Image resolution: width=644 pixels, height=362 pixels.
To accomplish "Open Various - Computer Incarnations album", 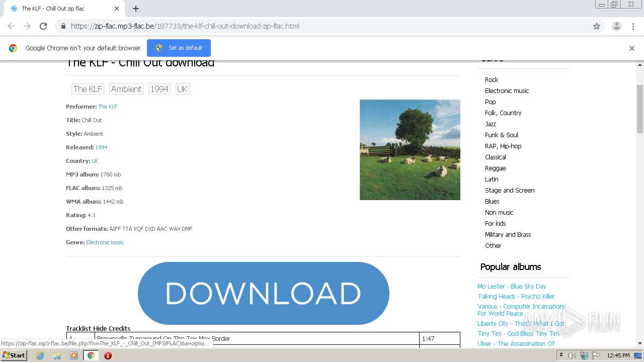I will click(x=522, y=310).
